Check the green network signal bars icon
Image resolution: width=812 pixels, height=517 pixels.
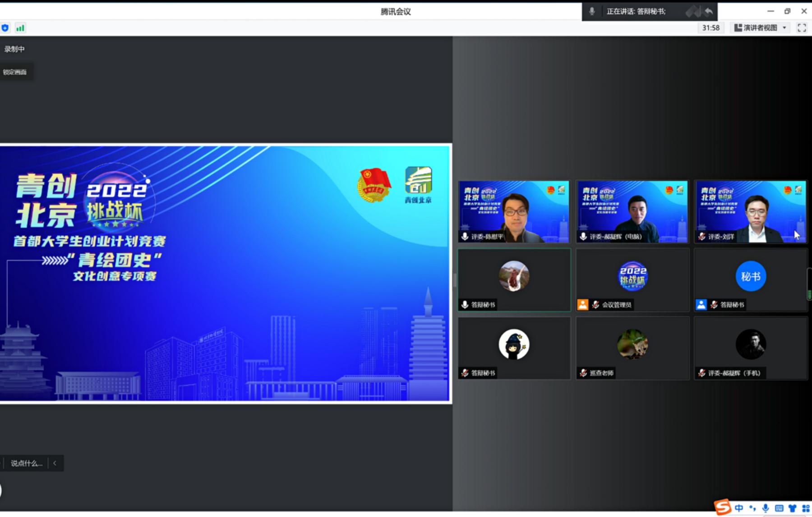click(20, 28)
